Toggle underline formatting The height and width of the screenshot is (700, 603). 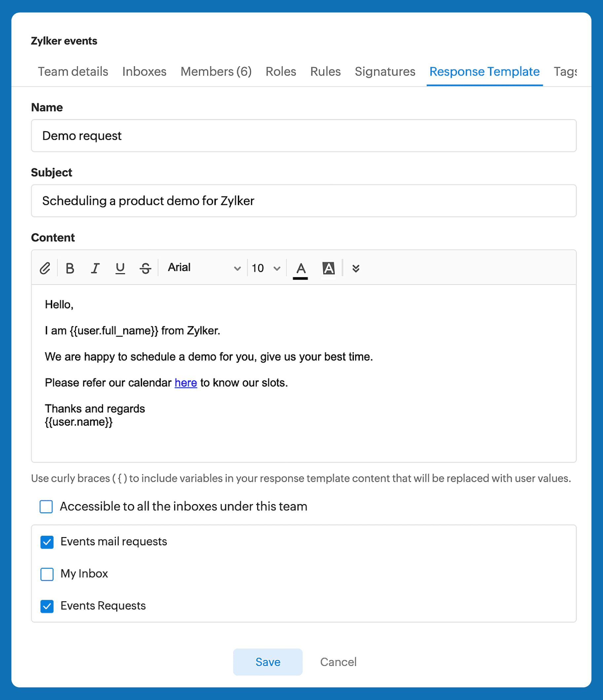click(x=120, y=268)
